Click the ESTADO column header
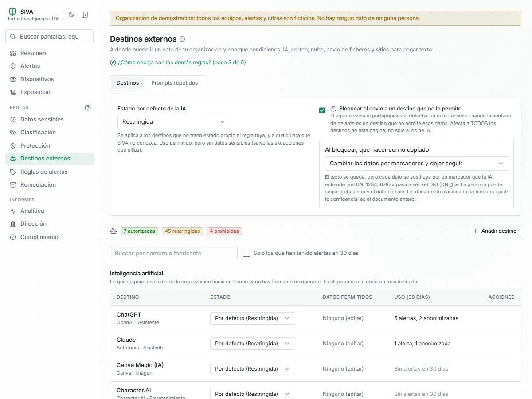The width and height of the screenshot is (532, 399). click(x=220, y=297)
